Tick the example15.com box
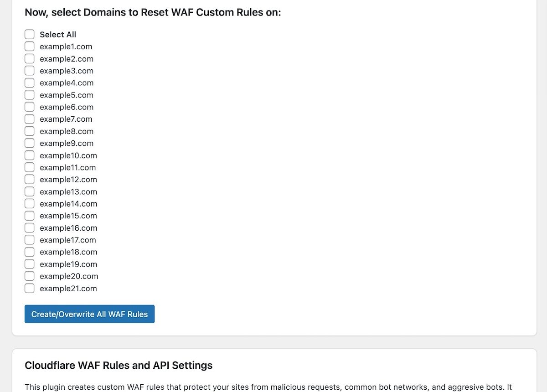 [29, 215]
